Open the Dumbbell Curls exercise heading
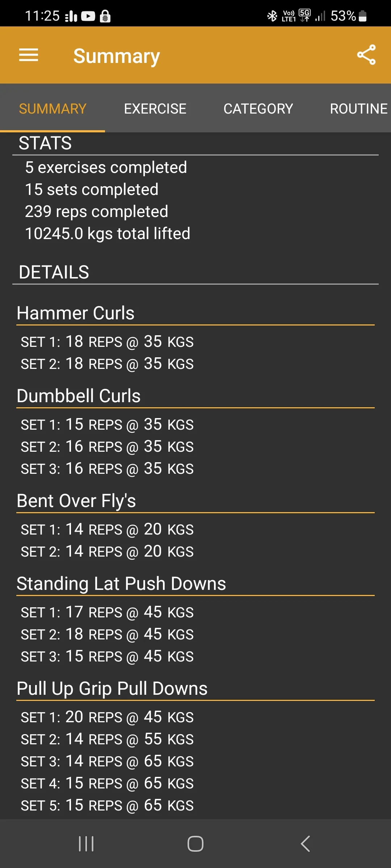 click(x=79, y=396)
